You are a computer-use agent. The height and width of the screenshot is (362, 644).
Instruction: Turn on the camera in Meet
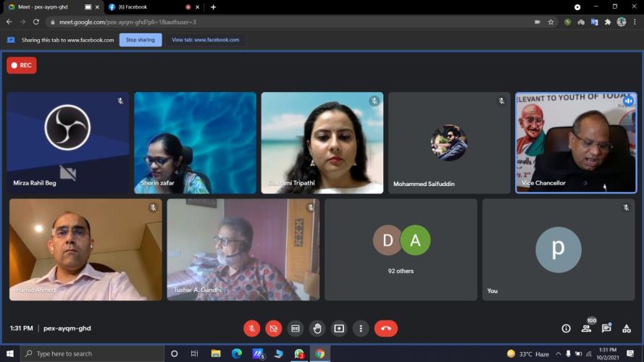tap(273, 328)
